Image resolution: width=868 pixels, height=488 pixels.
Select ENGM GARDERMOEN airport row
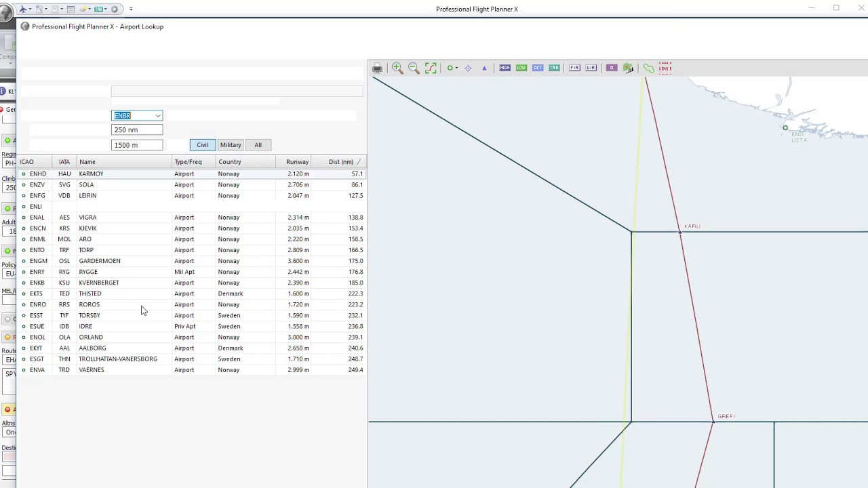192,261
